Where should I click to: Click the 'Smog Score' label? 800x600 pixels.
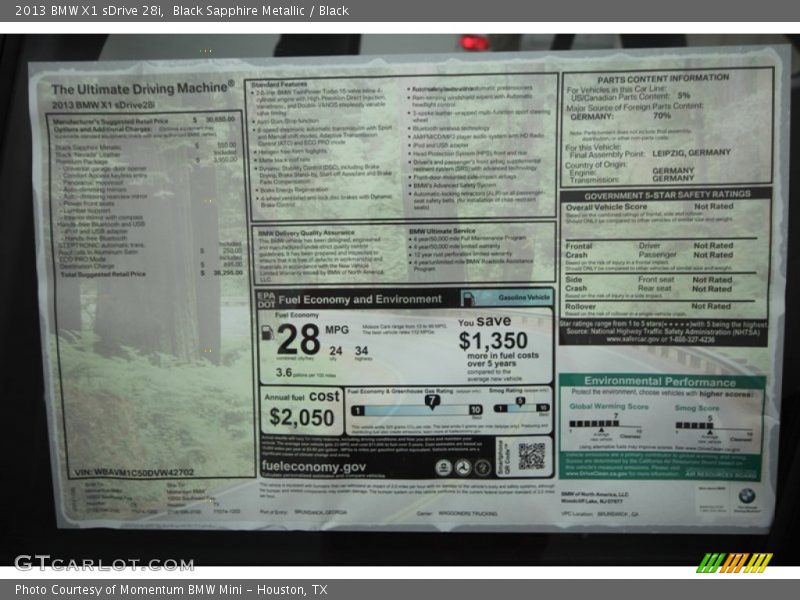(697, 408)
